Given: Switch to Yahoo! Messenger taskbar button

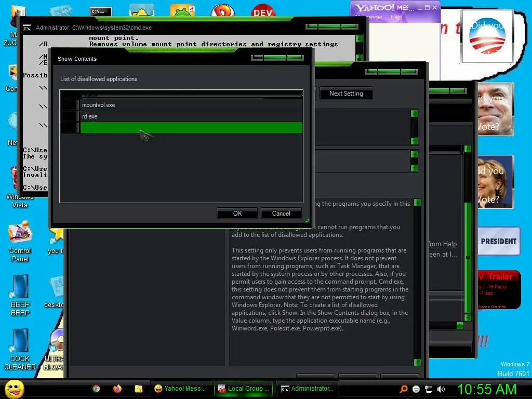Looking at the screenshot, I should point(181,389).
